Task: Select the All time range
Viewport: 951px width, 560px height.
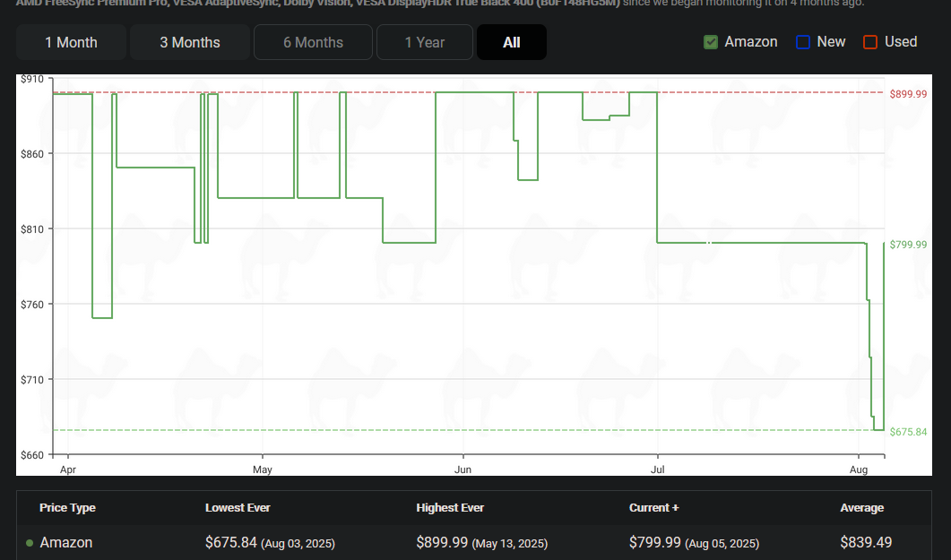Action: coord(511,42)
